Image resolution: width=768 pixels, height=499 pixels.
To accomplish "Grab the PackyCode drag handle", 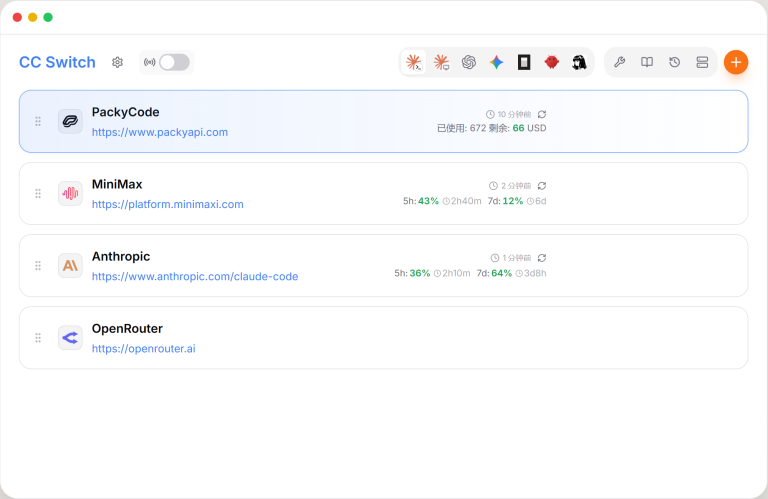I will 38,121.
